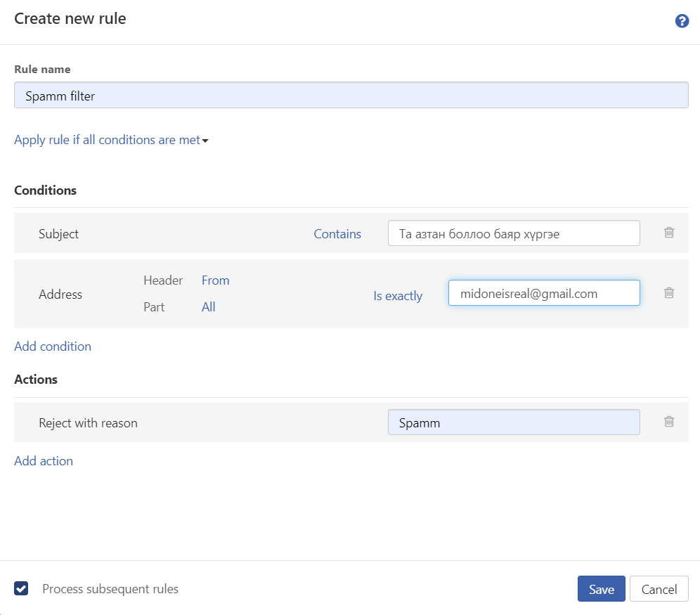
Task: Click the Add condition link
Action: pos(53,347)
